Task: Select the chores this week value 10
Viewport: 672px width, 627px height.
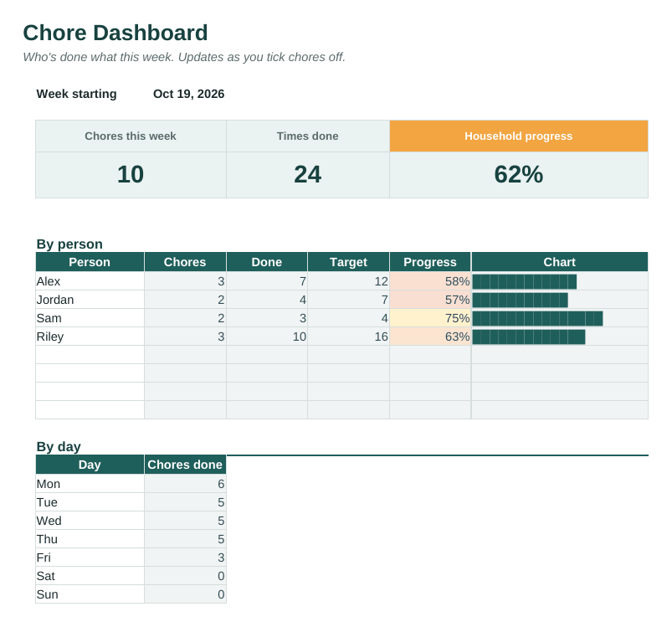Action: click(x=131, y=175)
